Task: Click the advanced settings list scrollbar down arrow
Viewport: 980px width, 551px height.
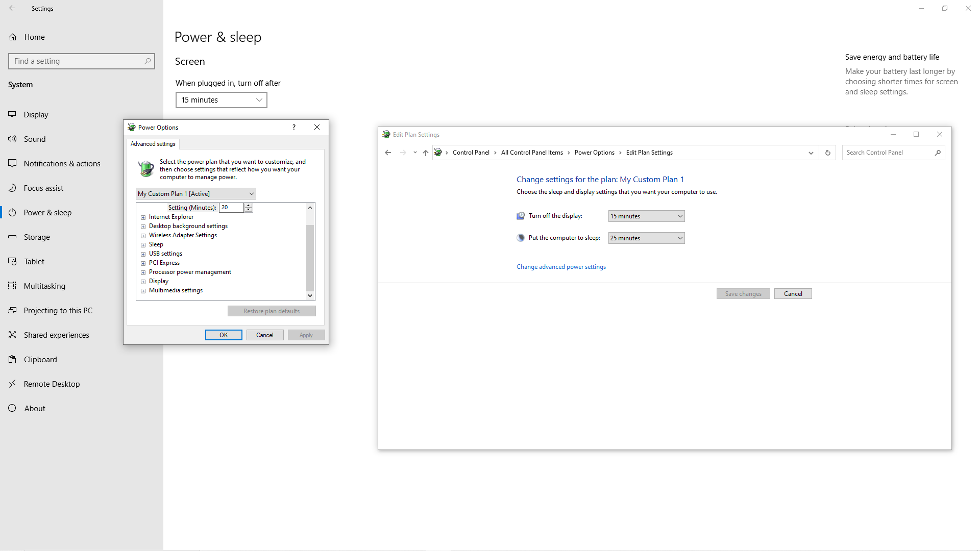Action: (x=310, y=296)
